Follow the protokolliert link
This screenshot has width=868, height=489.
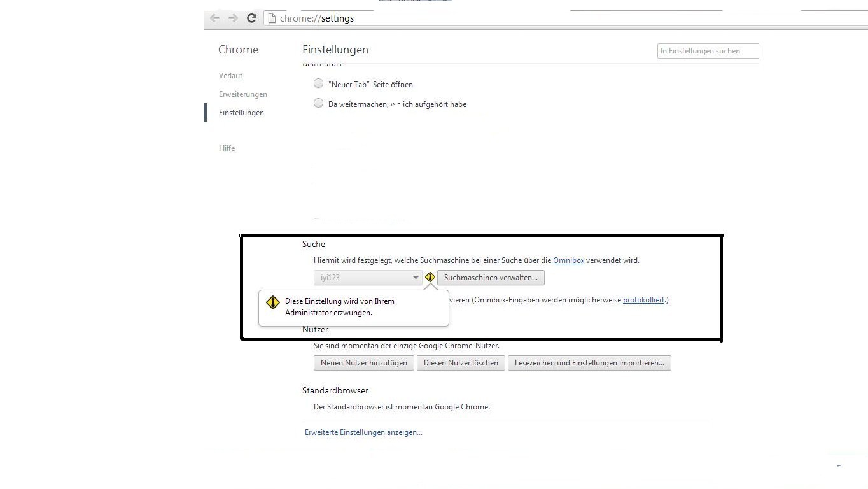643,300
